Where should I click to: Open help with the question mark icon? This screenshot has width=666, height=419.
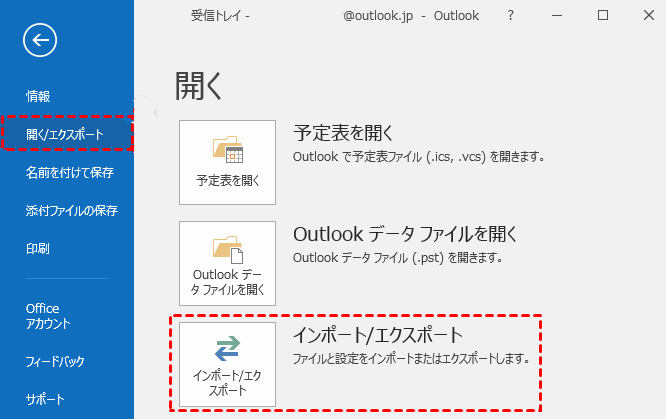click(511, 16)
